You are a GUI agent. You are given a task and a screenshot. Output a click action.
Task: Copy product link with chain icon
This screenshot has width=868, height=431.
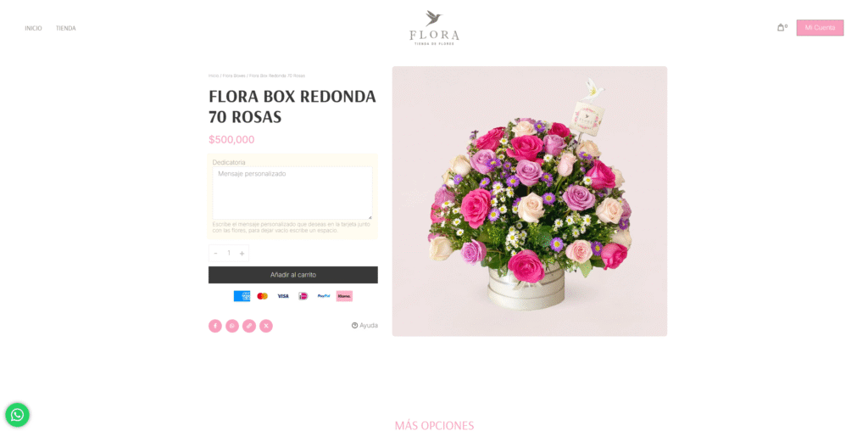click(x=249, y=326)
